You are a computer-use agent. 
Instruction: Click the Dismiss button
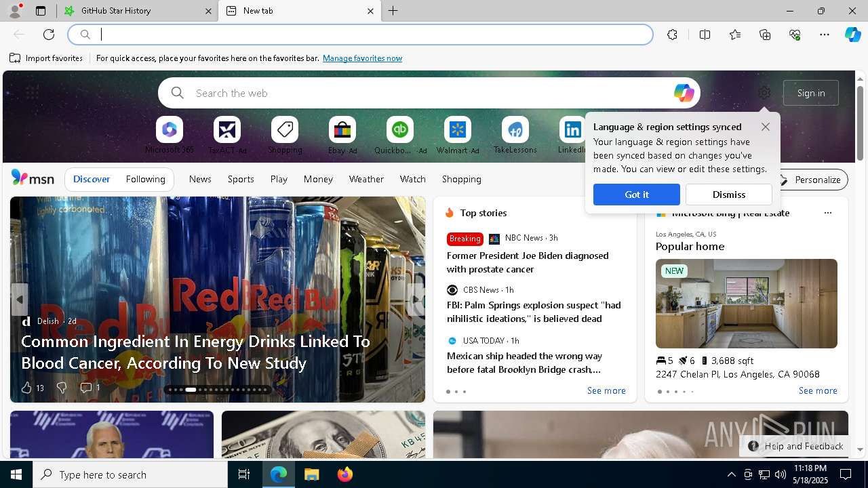(x=729, y=195)
